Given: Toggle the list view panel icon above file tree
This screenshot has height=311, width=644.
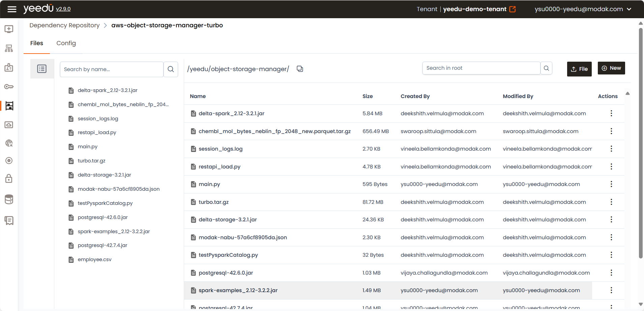Looking at the screenshot, I should point(42,68).
